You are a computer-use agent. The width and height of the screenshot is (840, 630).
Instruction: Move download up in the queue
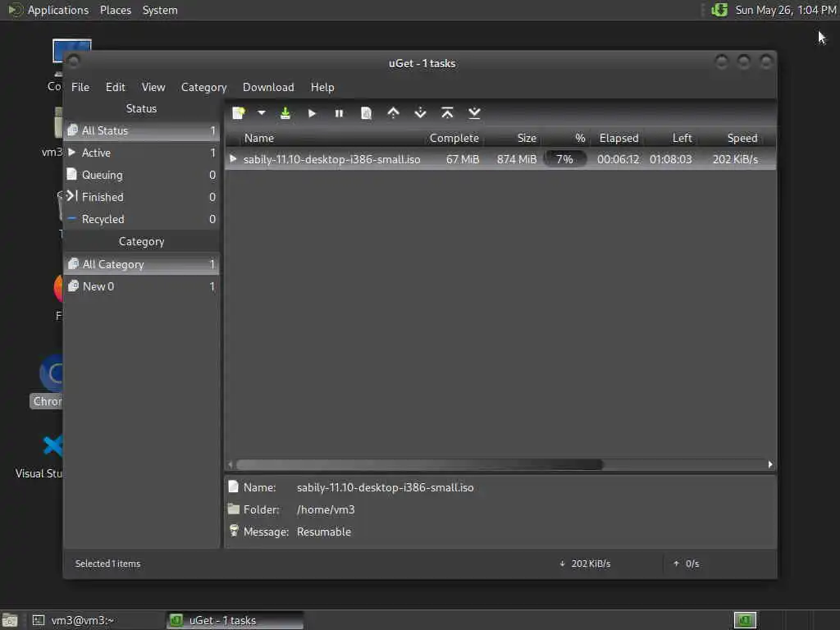pyautogui.click(x=393, y=113)
